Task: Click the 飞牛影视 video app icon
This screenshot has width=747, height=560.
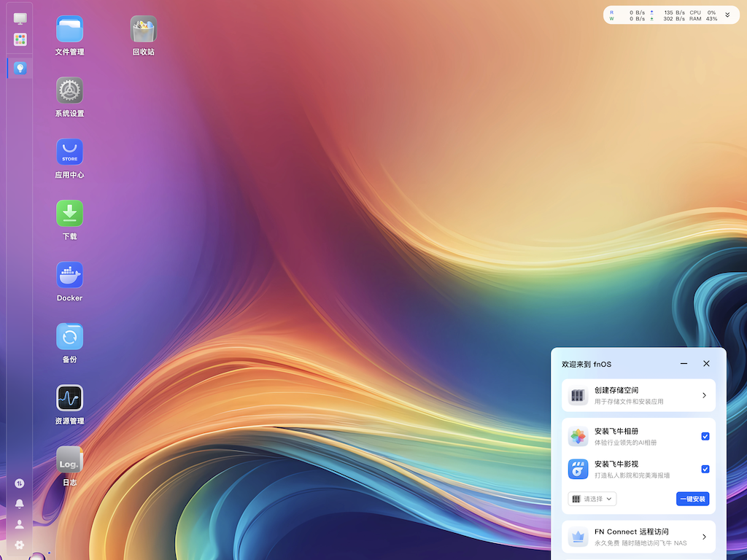Action: pos(578,469)
